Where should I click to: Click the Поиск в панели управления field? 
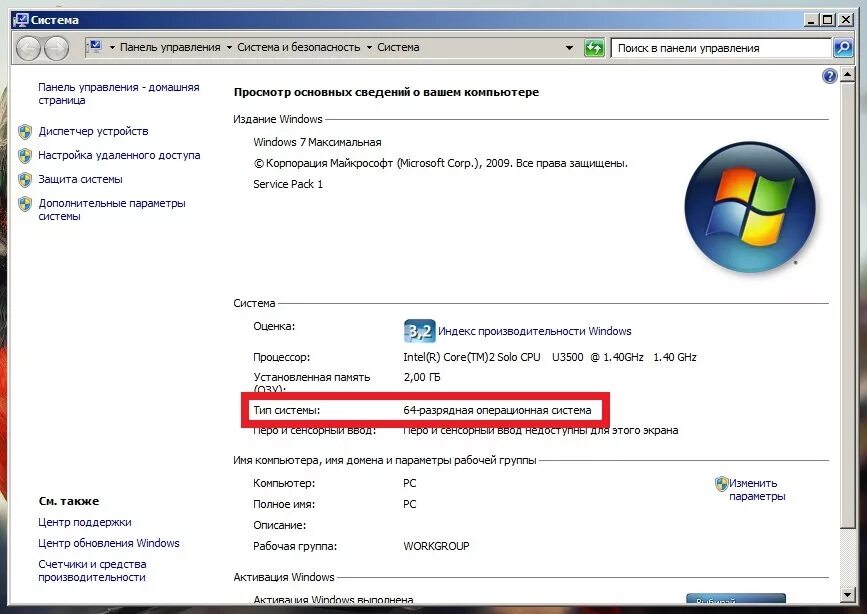pyautogui.click(x=721, y=48)
